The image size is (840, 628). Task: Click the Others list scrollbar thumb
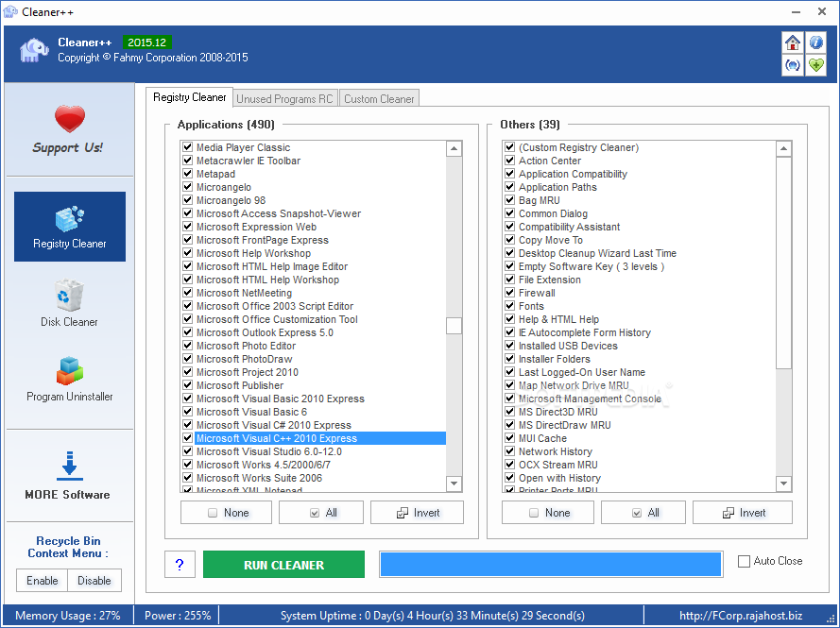point(783,263)
